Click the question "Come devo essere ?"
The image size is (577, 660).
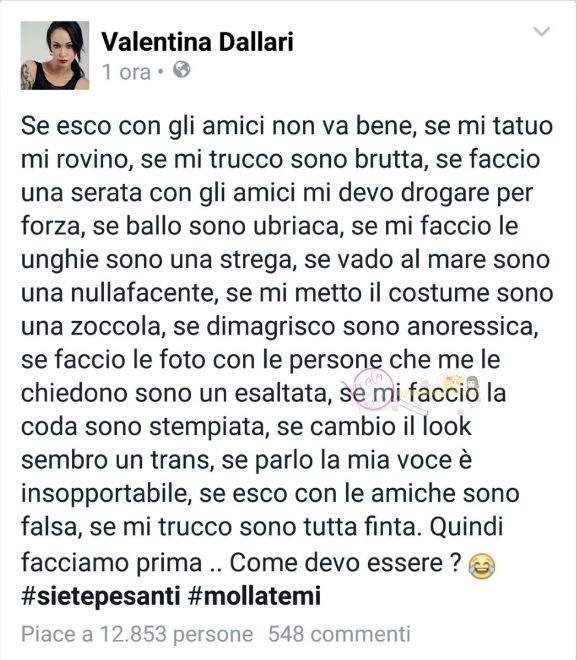tap(346, 562)
